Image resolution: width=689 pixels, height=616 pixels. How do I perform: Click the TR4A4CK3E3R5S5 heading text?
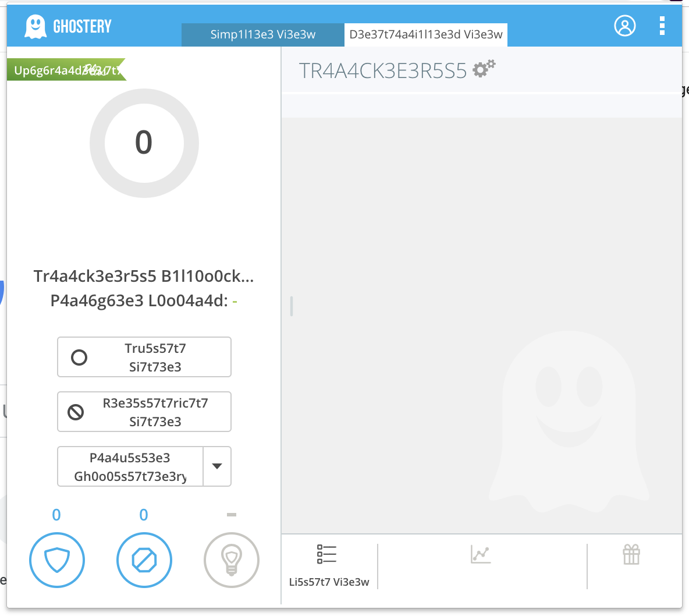click(383, 70)
